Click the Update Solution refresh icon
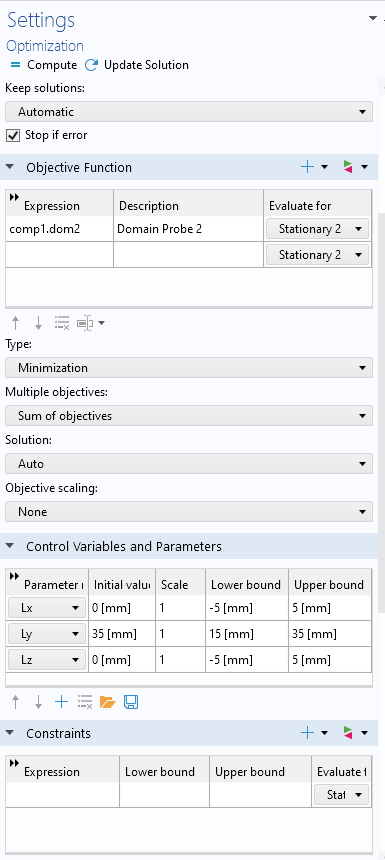Image resolution: width=385 pixels, height=860 pixels. point(91,65)
